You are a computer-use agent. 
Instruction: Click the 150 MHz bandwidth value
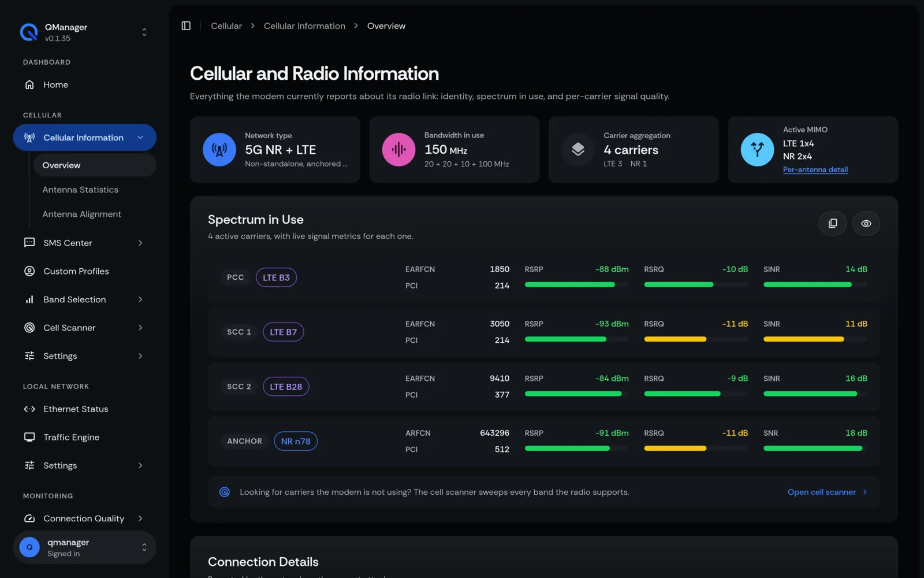coord(446,150)
